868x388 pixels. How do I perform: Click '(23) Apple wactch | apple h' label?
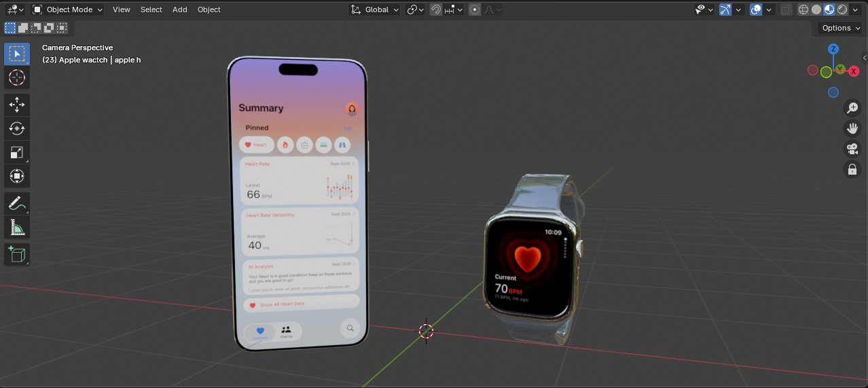(92, 60)
